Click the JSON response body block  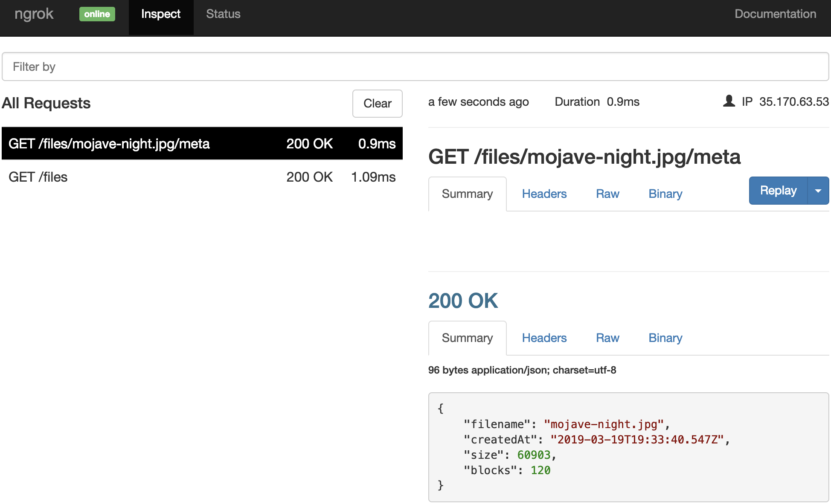coord(628,447)
